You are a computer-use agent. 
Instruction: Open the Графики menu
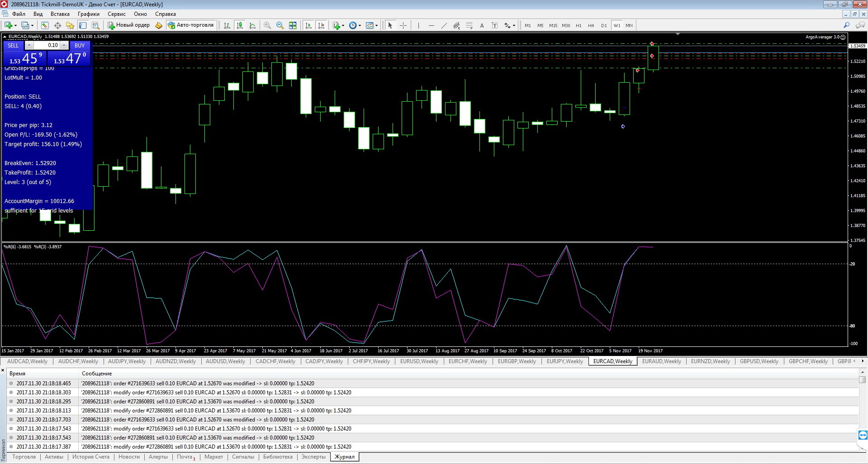pyautogui.click(x=89, y=14)
